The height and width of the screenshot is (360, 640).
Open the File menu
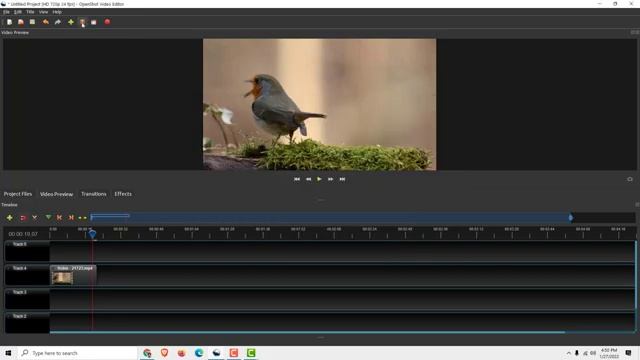tap(6, 12)
